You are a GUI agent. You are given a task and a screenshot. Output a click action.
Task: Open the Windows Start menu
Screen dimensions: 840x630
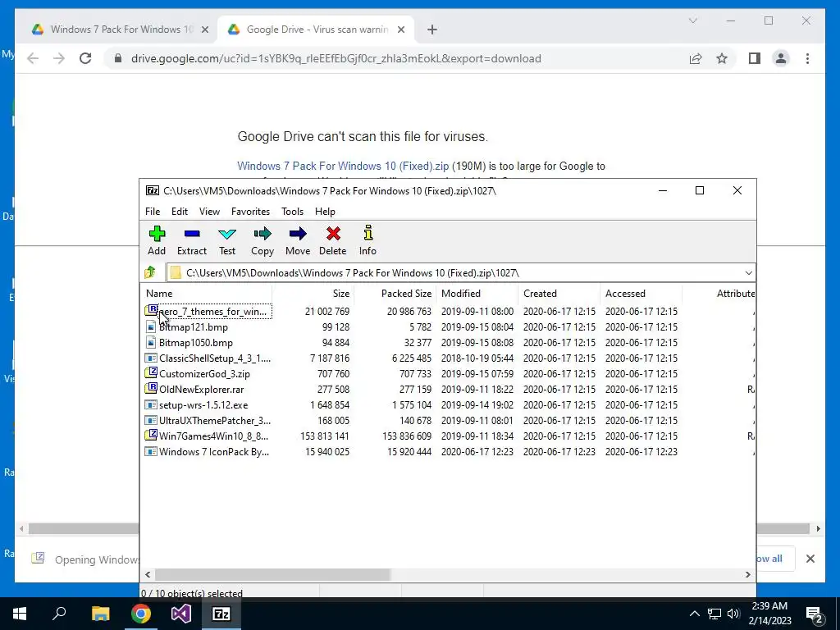tap(20, 614)
